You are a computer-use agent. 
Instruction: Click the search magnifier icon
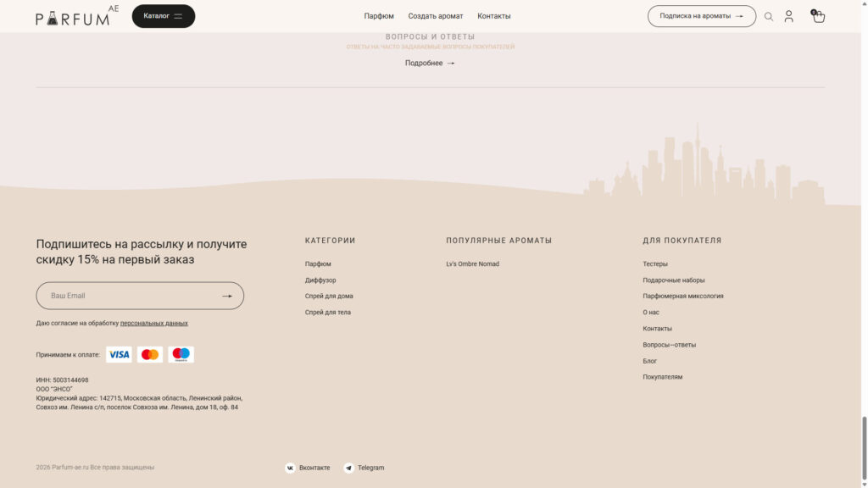click(769, 16)
